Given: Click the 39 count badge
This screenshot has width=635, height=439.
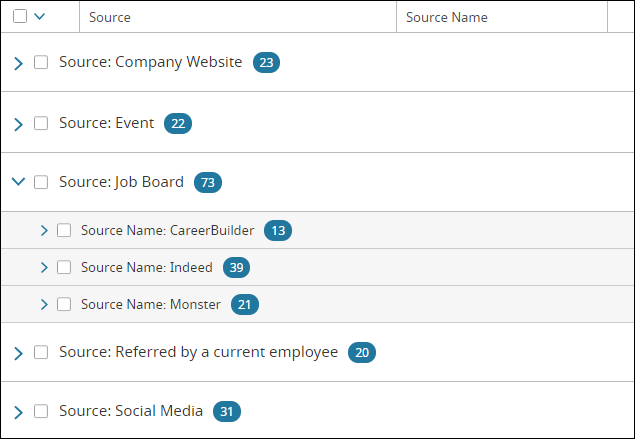Looking at the screenshot, I should [x=237, y=267].
